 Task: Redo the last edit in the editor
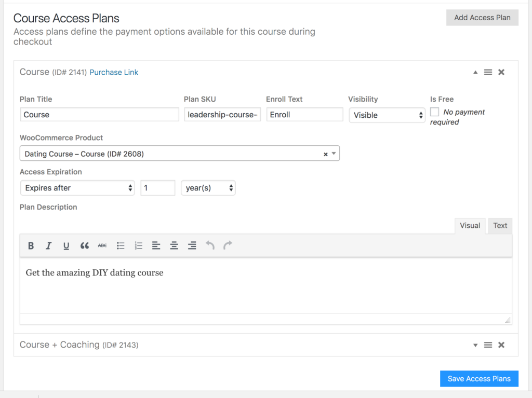228,245
